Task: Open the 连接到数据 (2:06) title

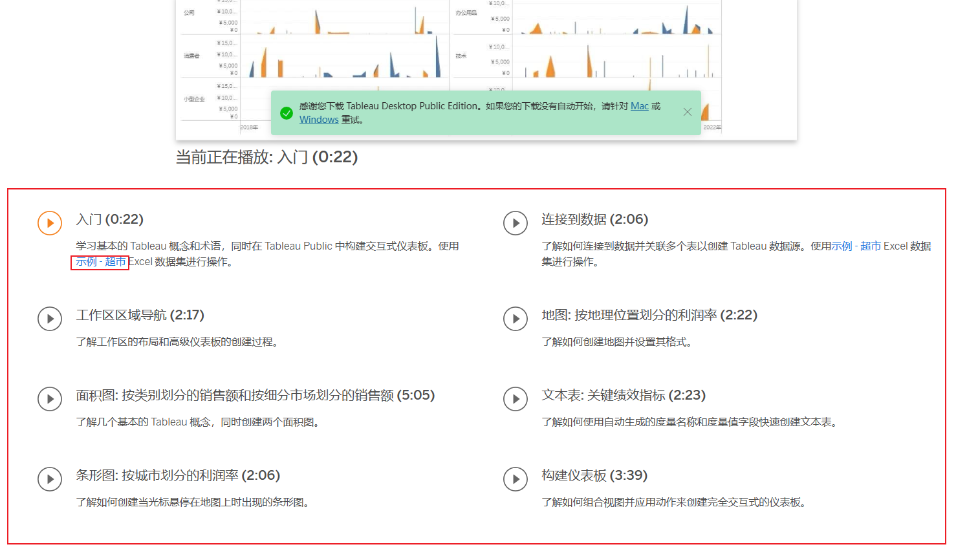Action: click(595, 219)
